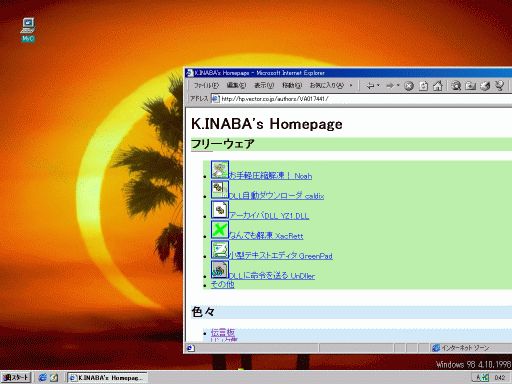Image resolution: width=512 pixels, height=384 pixels.
Task: Click the K.INABA's Homepage page heading
Action: pos(267,124)
